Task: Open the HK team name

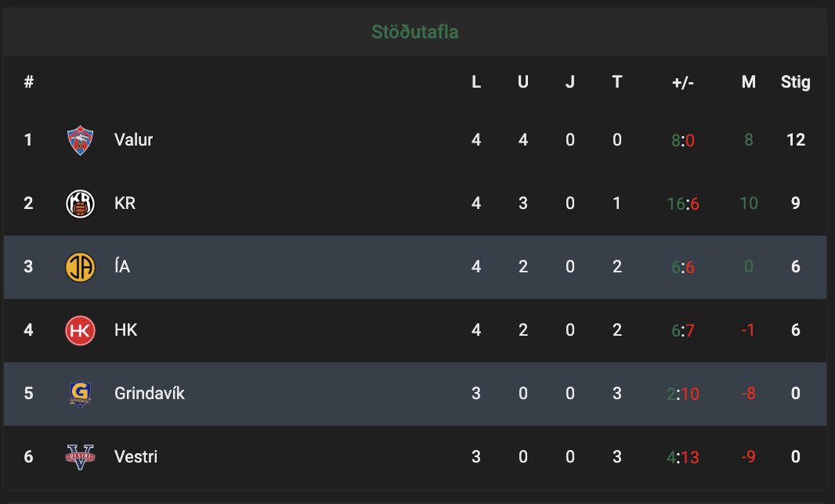Action: click(x=126, y=329)
